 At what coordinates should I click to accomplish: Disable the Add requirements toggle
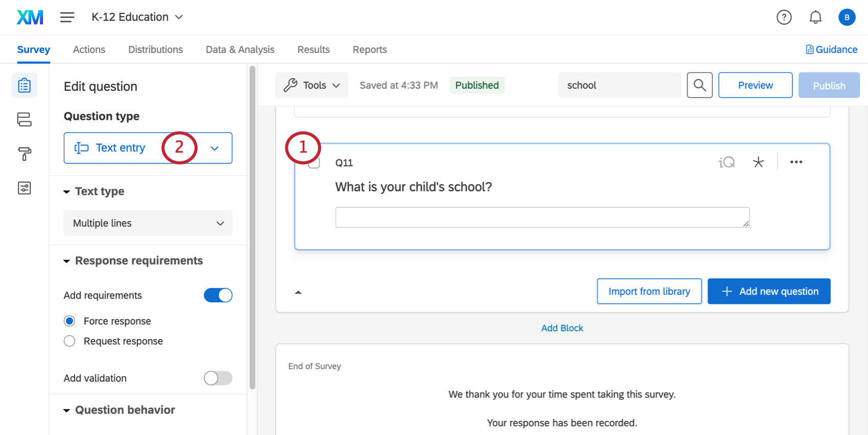pyautogui.click(x=218, y=295)
